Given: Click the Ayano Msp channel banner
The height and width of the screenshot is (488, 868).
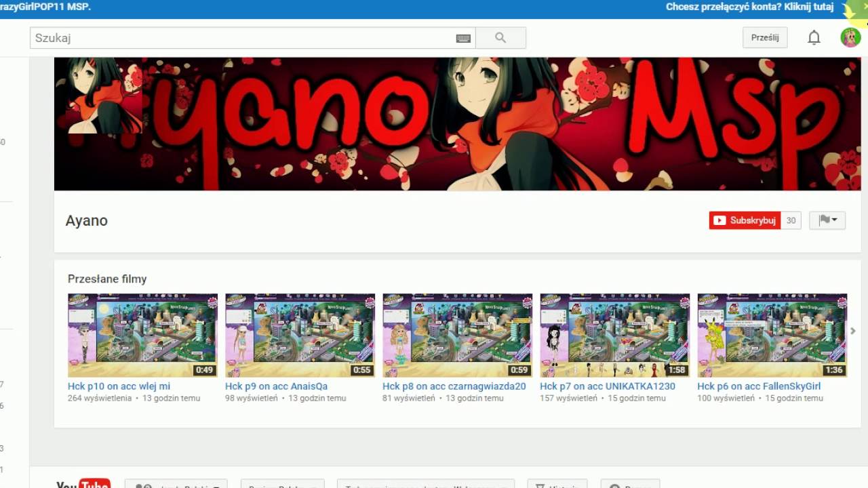Looking at the screenshot, I should tap(458, 123).
